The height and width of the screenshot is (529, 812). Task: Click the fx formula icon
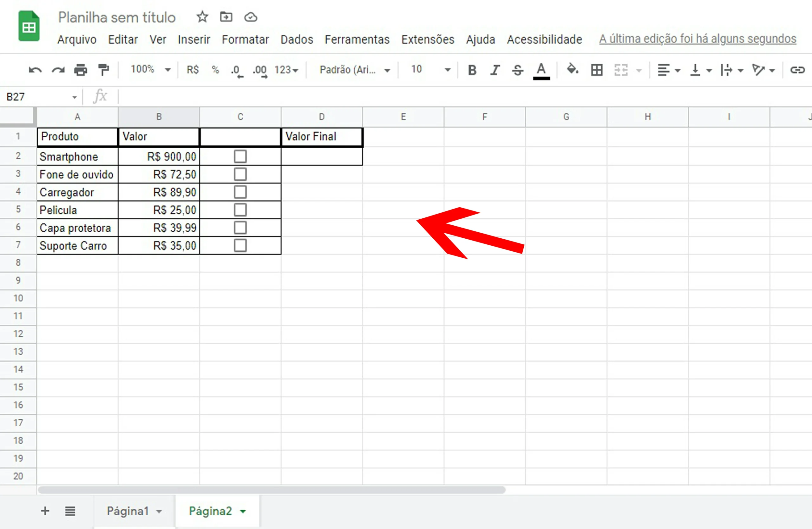(100, 96)
